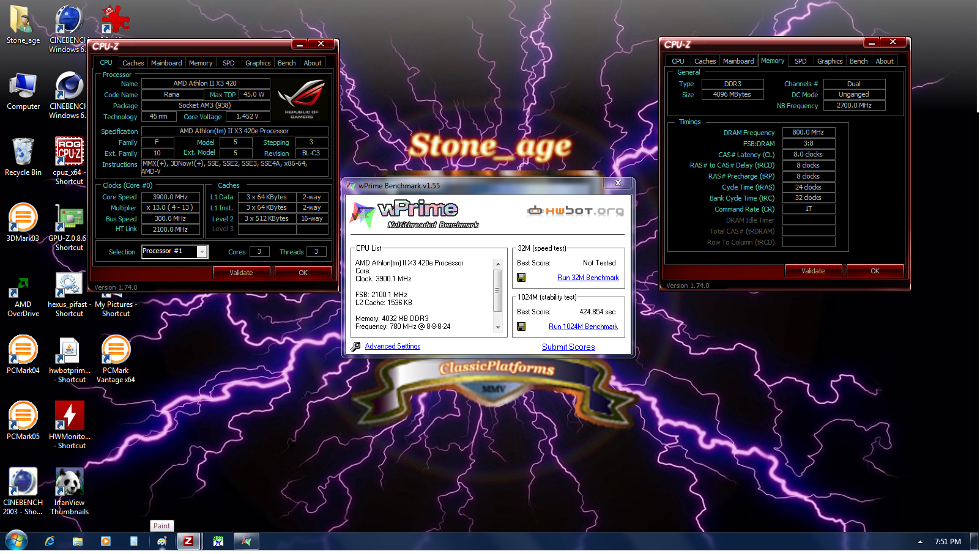Click the Paint taskbar icon
Viewport: 980px width, 554px height.
point(162,541)
